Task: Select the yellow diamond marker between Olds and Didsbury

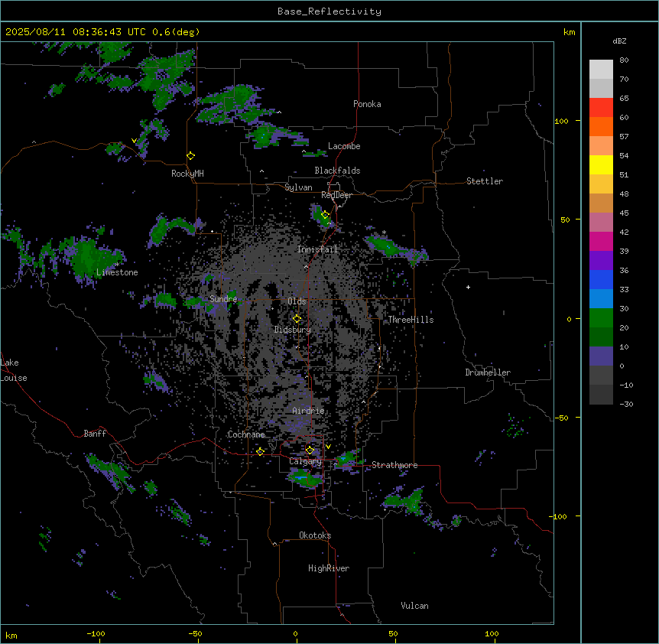Action: coord(297,319)
